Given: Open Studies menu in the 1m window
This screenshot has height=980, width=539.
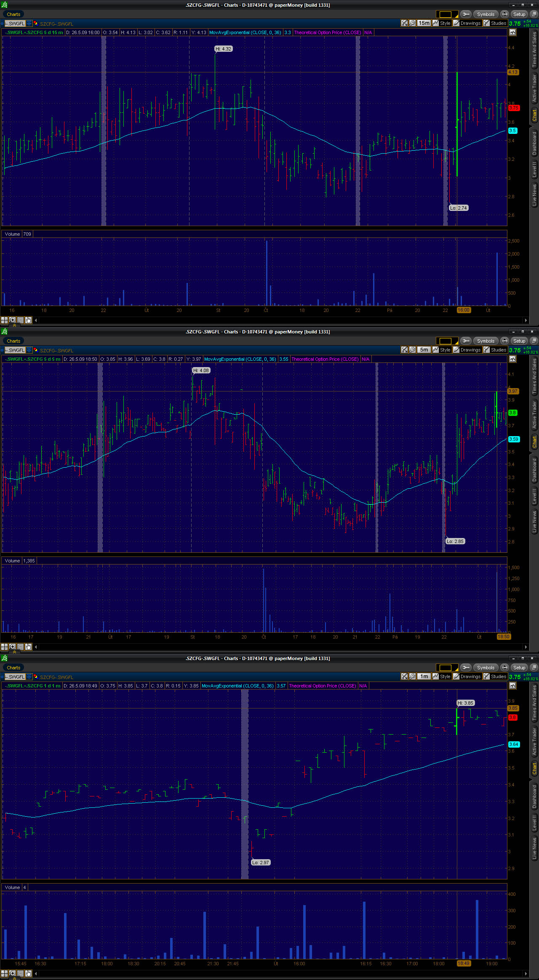Looking at the screenshot, I should pos(495,676).
